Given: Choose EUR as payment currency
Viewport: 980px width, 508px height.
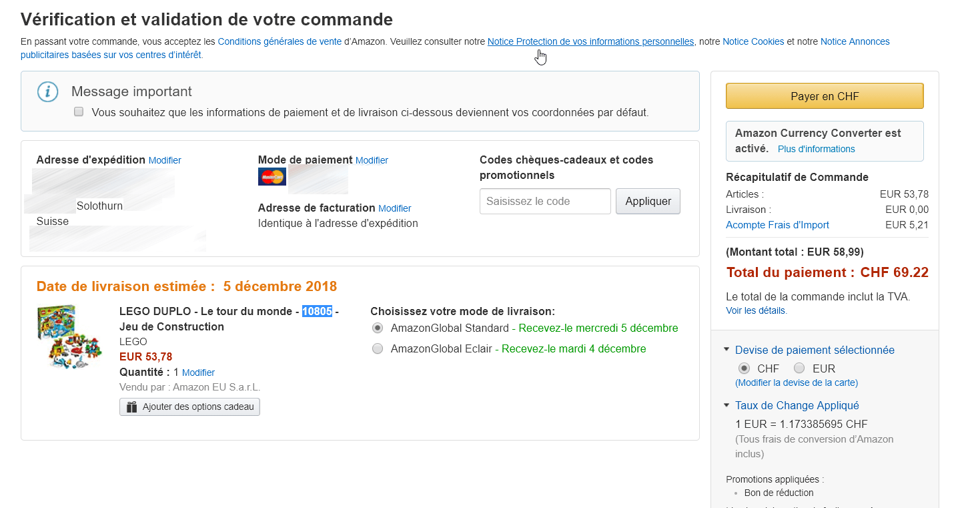Looking at the screenshot, I should click(799, 368).
